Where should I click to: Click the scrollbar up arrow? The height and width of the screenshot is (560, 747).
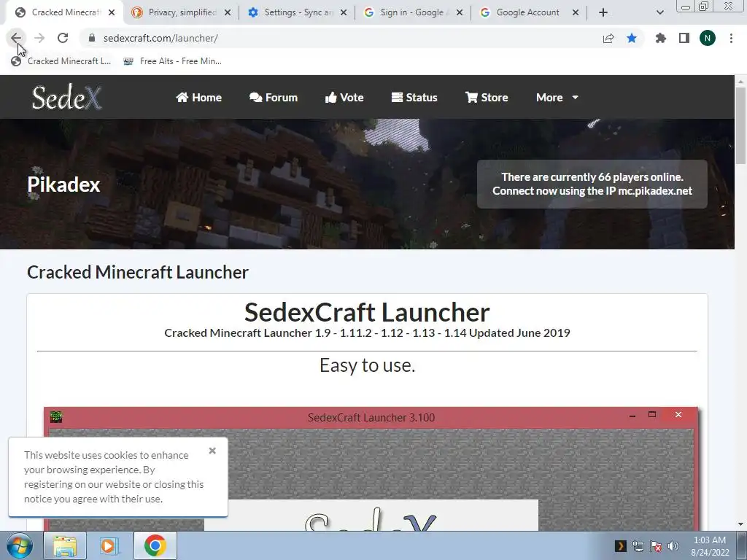pos(740,82)
